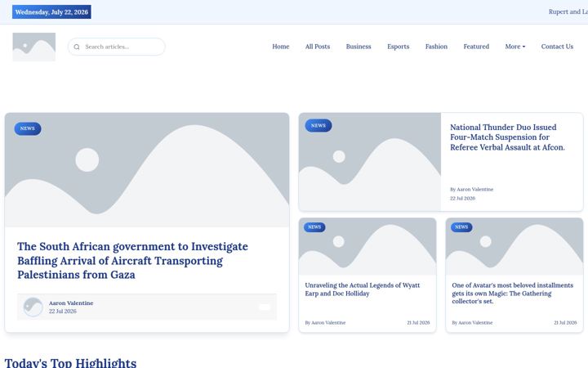
Task: Open the Business category
Action: 359,47
